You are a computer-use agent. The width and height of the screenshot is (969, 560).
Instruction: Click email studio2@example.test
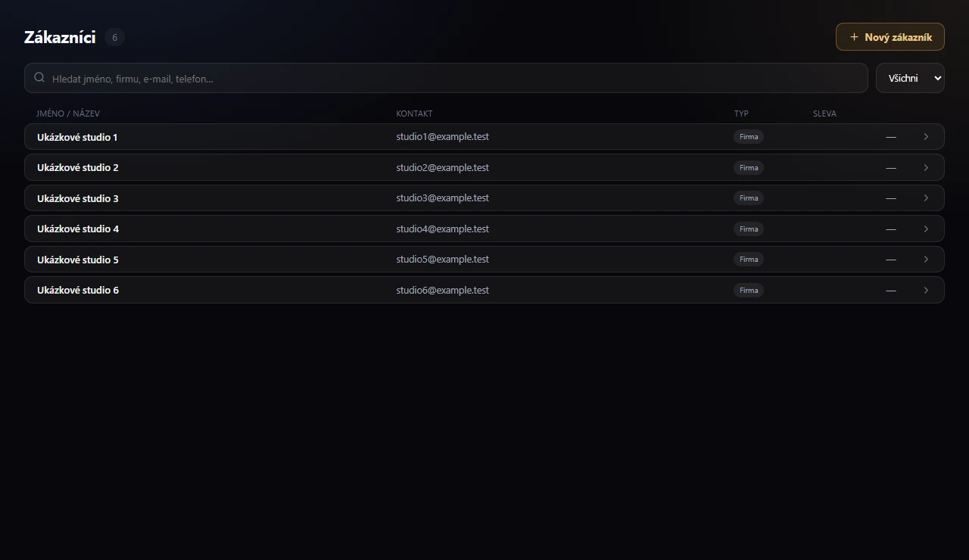point(443,167)
